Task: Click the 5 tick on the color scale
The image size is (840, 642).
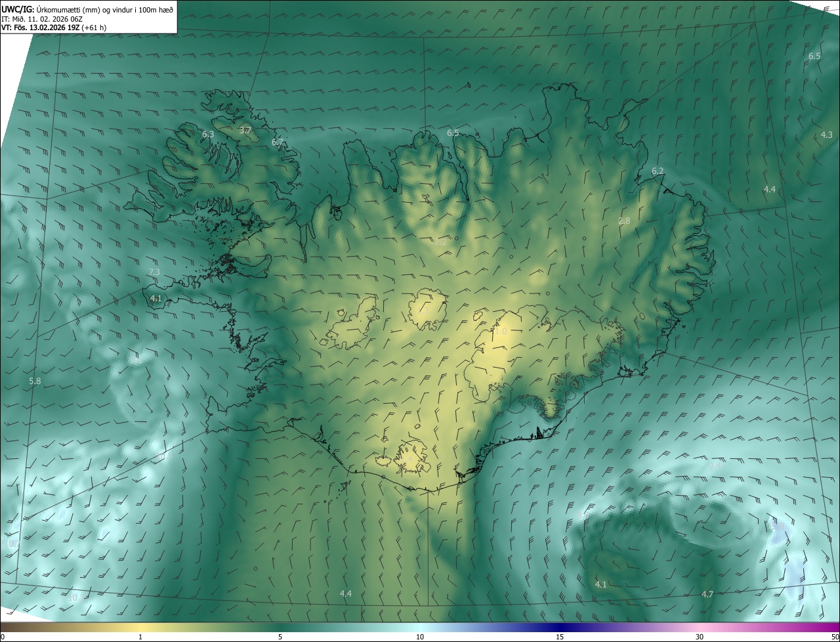Action: 280,637
